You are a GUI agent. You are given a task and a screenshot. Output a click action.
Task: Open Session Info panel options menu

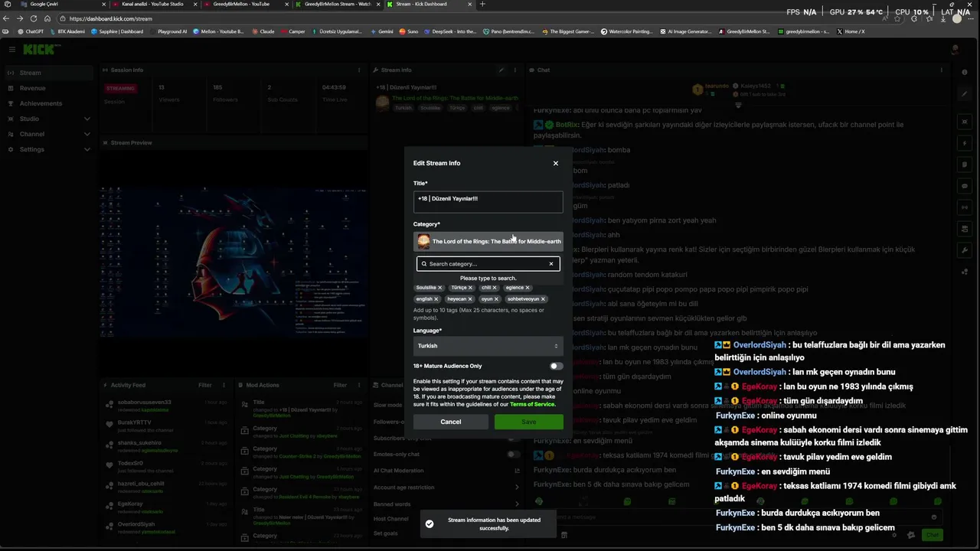point(359,70)
